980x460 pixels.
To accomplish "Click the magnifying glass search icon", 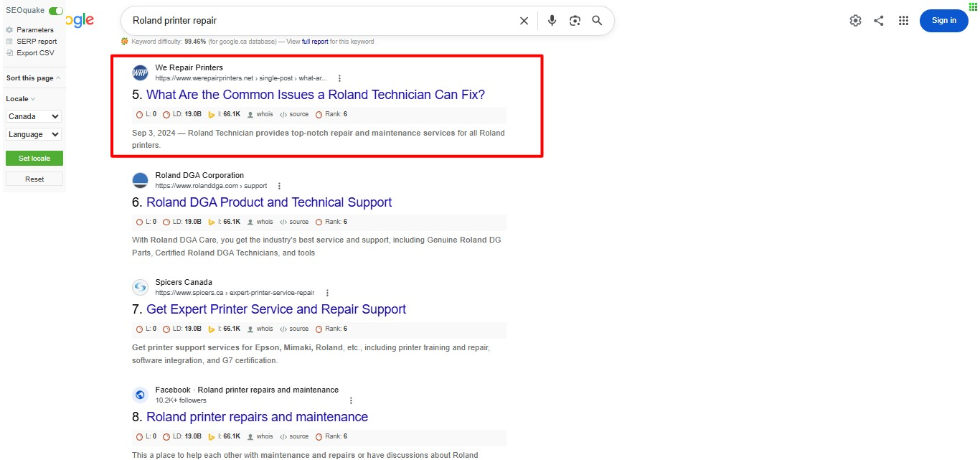I will (x=597, y=21).
